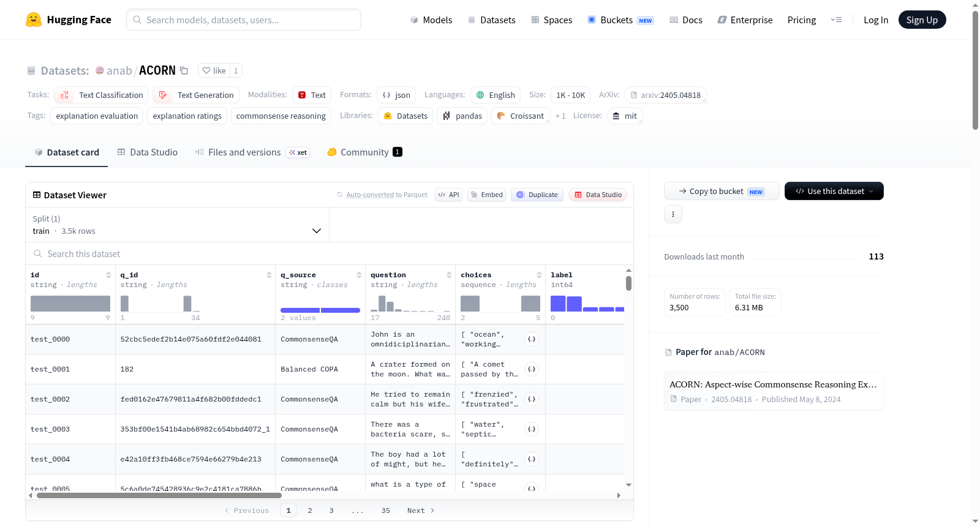980x527 pixels.
Task: Go to page 2 of the dataset
Action: [x=310, y=510]
